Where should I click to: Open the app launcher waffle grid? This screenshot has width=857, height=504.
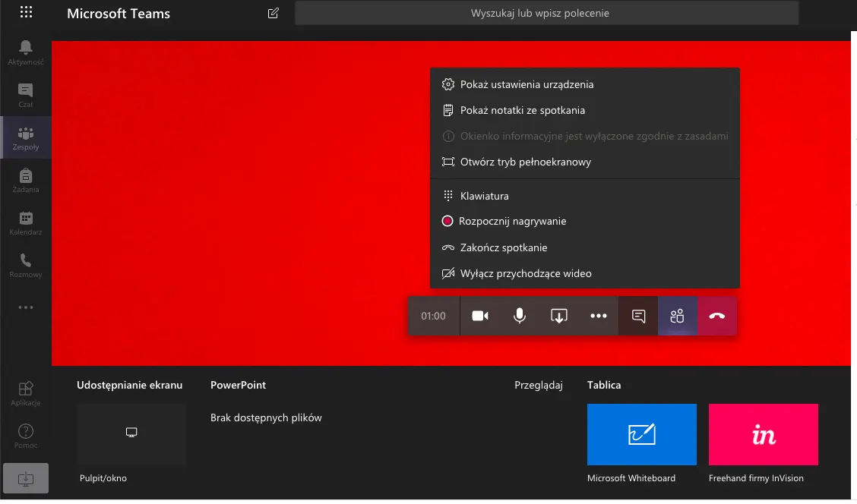[26, 13]
